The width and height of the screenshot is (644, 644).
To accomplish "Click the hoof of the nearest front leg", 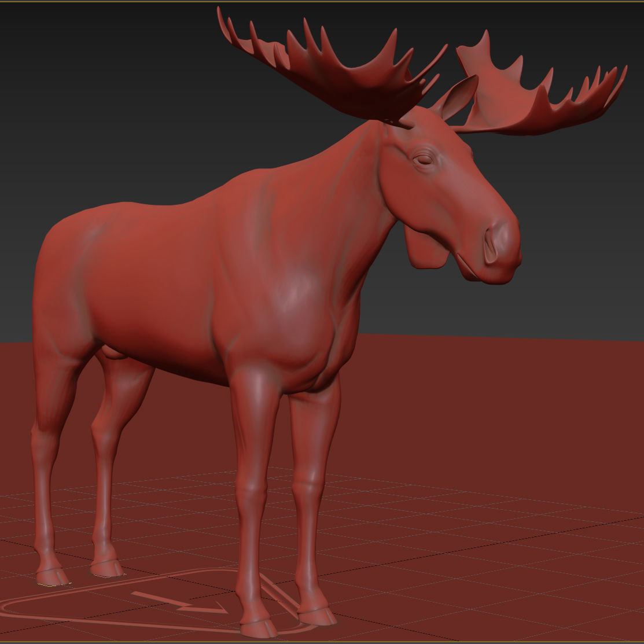I will [x=259, y=628].
